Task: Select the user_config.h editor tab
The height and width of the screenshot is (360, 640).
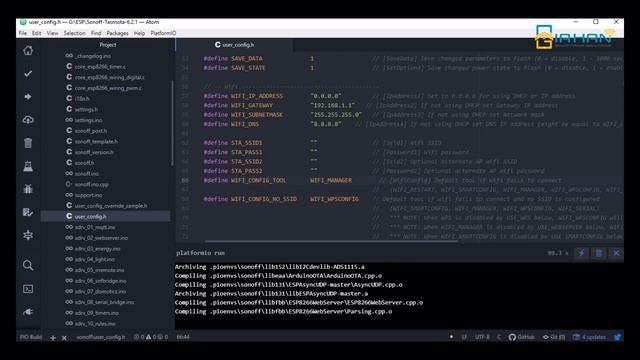Action: (234, 45)
